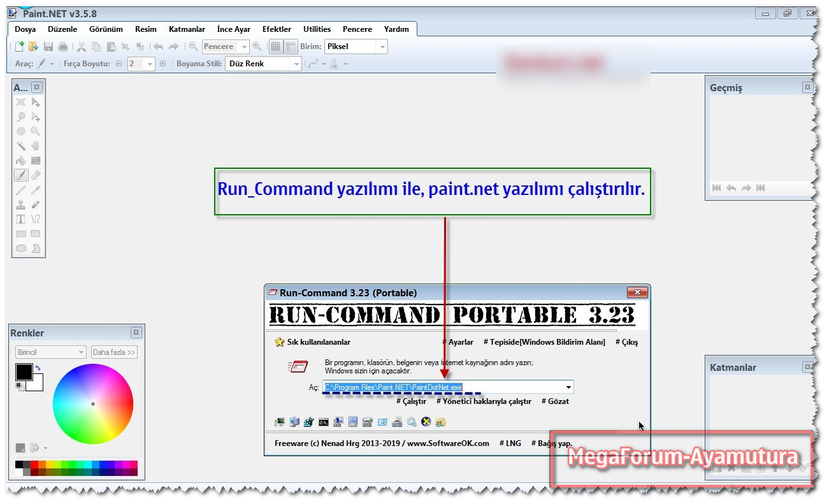Toggle the rulers button
Image resolution: width=829 pixels, height=504 pixels.
pos(291,47)
